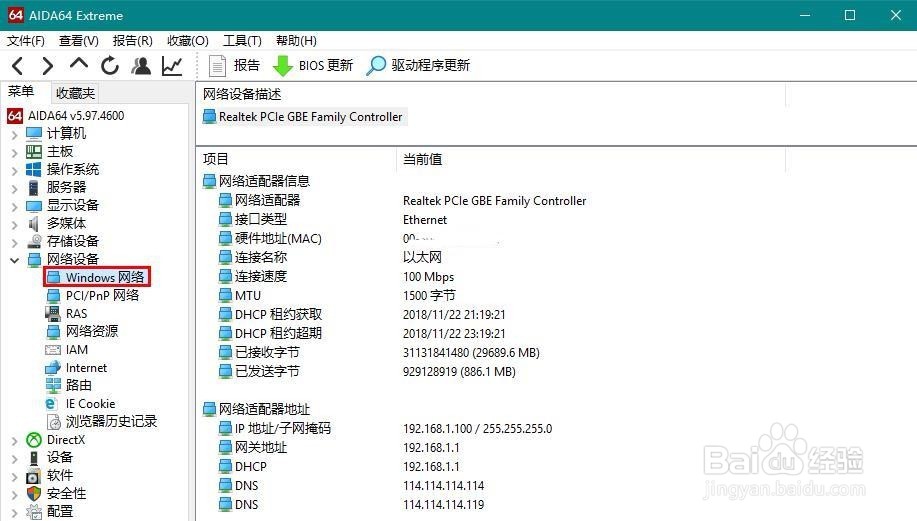Screen dimensions: 917x521
Task: Select the IP 地址/子网掩码 row
Action: click(x=275, y=429)
